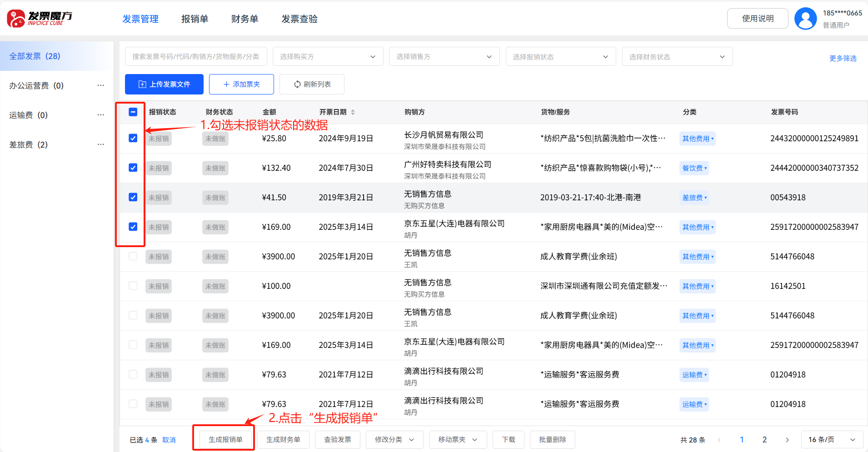868x452 pixels.
Task: Expand the 选择购买方 dropdown
Action: [x=328, y=57]
